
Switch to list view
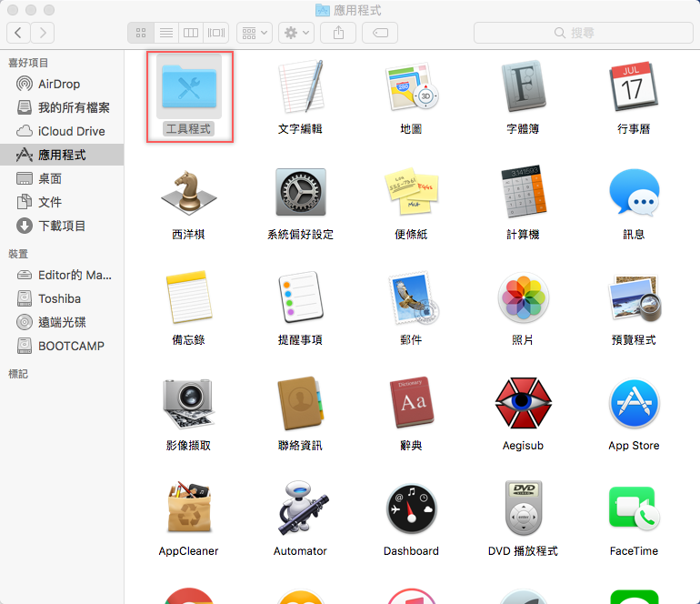point(166,33)
